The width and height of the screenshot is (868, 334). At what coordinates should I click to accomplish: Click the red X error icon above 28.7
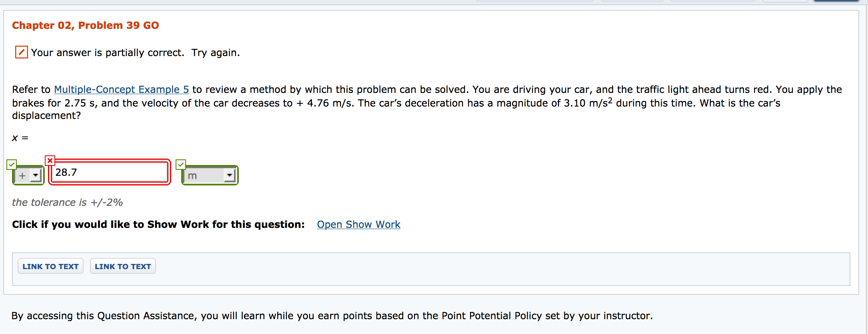(50, 160)
